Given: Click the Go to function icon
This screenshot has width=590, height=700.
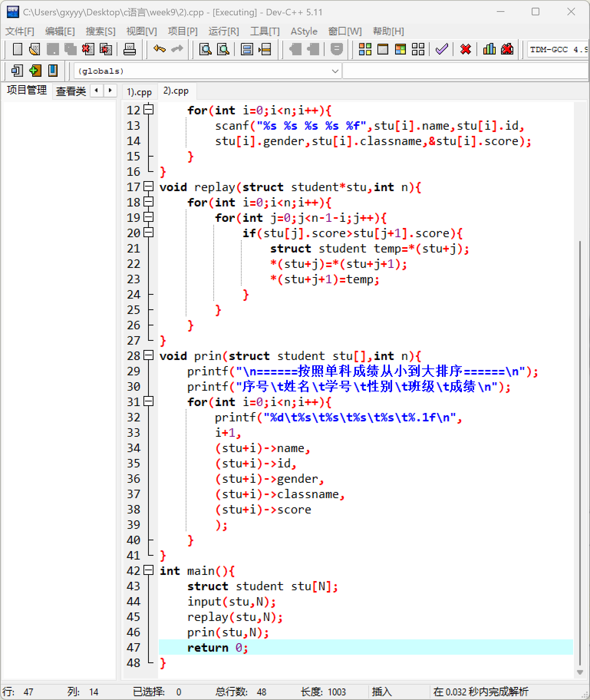Looking at the screenshot, I should click(247, 49).
